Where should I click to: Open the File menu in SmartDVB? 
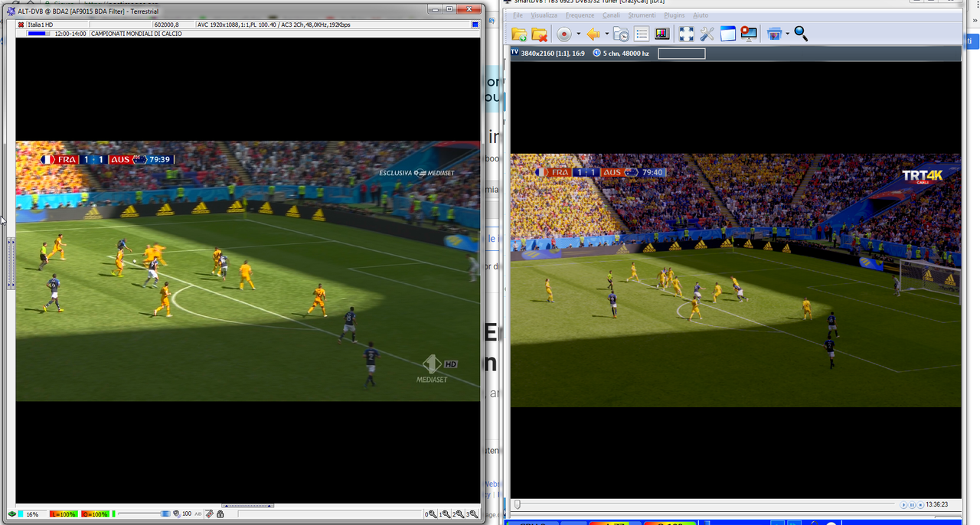pos(518,15)
